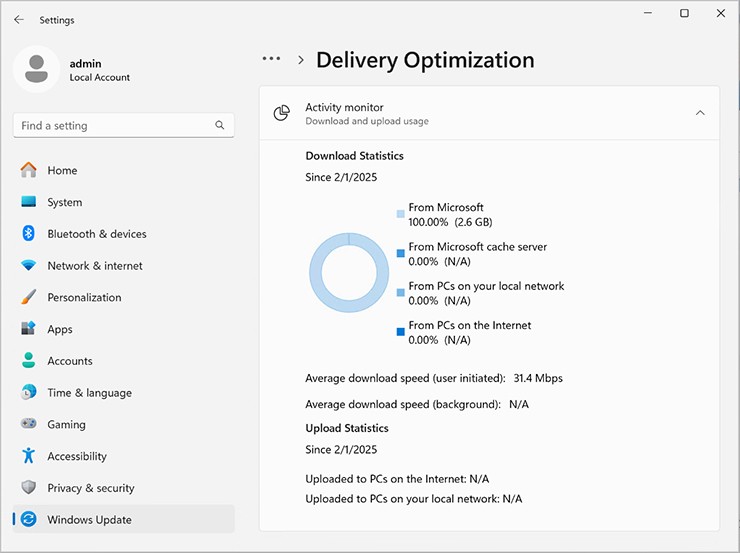Click the Home icon in sidebar
Viewport: 740px width, 553px height.
[28, 170]
